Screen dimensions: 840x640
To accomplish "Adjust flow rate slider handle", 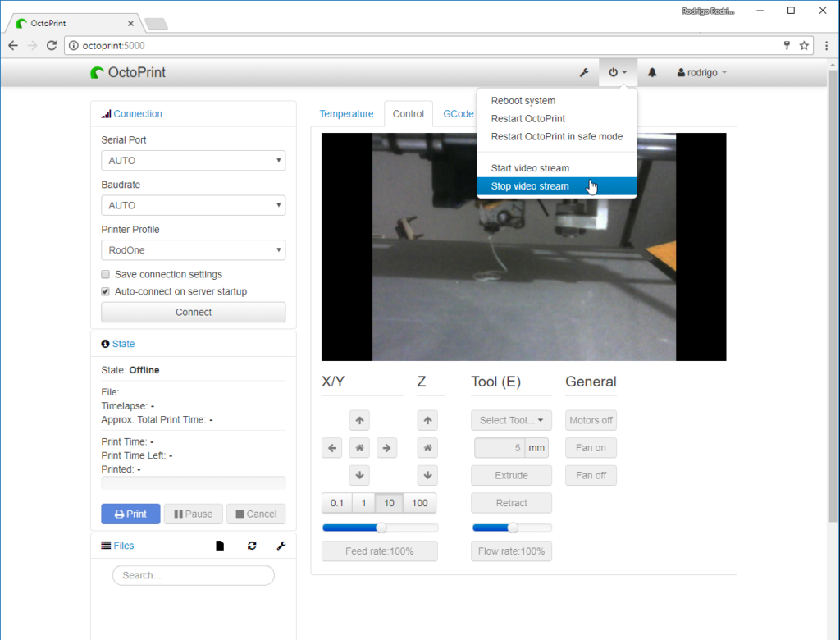I will 513,528.
